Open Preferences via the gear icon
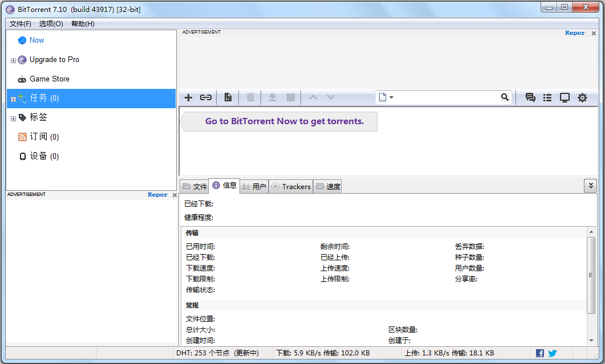 [x=582, y=97]
